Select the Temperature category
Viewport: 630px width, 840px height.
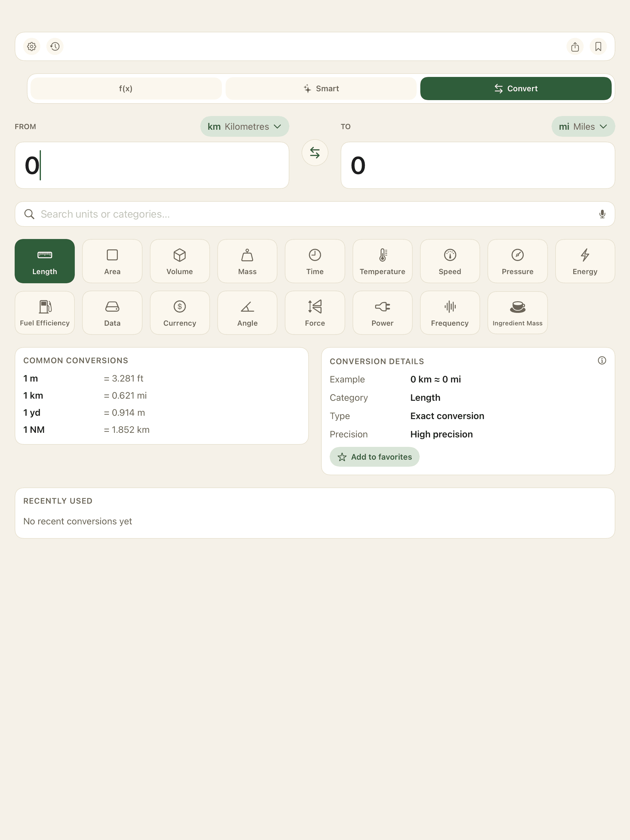pos(382,261)
